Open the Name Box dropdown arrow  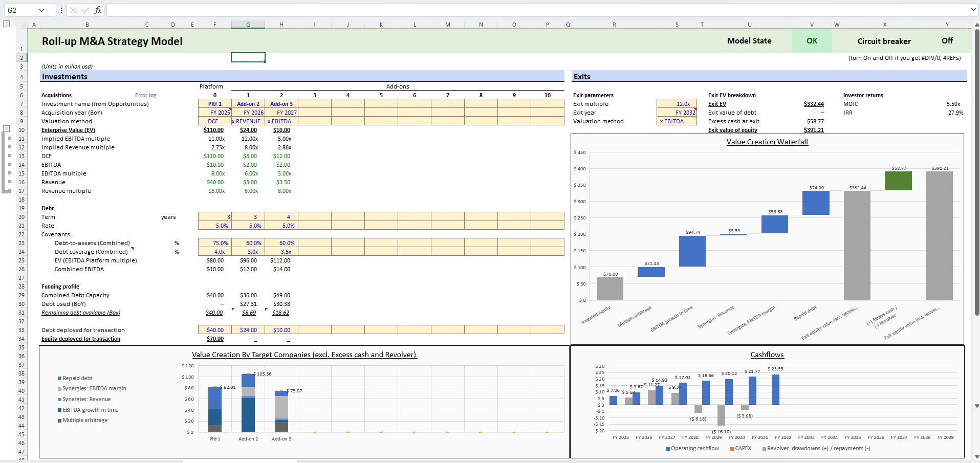41,10
